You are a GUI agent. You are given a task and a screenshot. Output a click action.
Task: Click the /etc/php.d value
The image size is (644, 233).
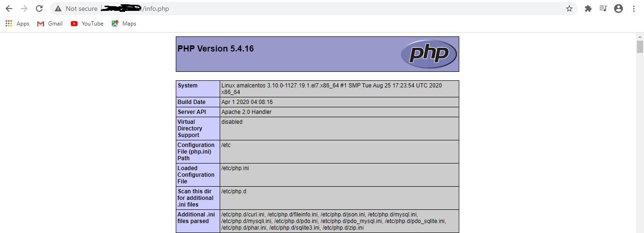click(234, 191)
